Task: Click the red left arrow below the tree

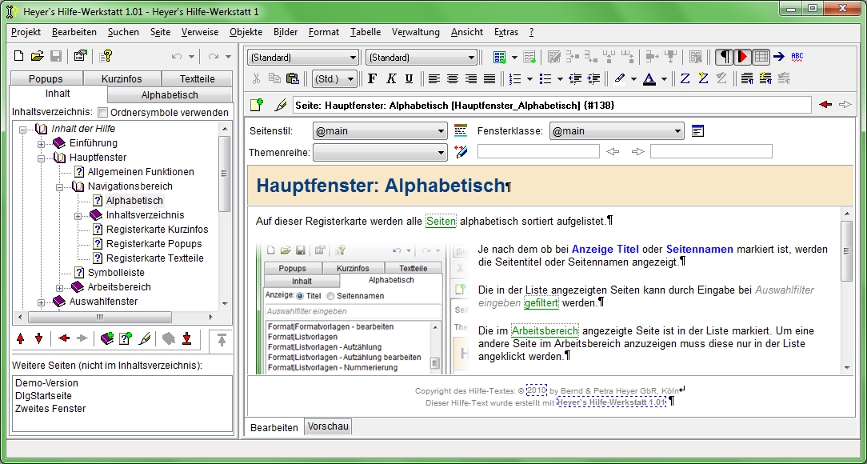Action: point(64,338)
